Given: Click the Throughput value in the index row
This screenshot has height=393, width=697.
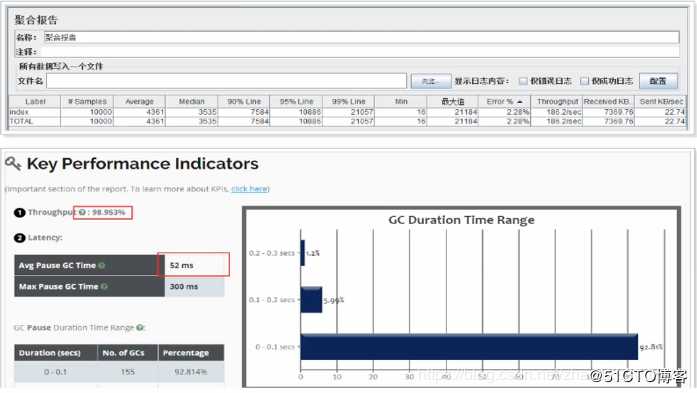Looking at the screenshot, I should [557, 112].
